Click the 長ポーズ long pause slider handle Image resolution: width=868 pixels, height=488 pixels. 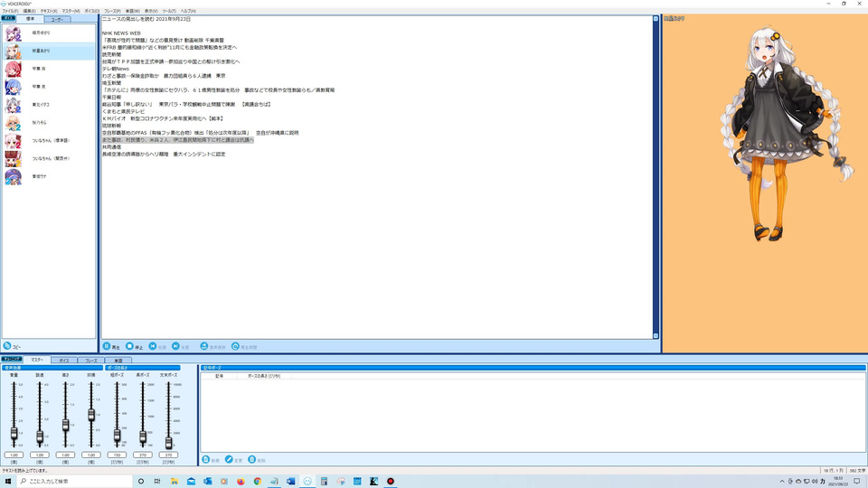(143, 437)
